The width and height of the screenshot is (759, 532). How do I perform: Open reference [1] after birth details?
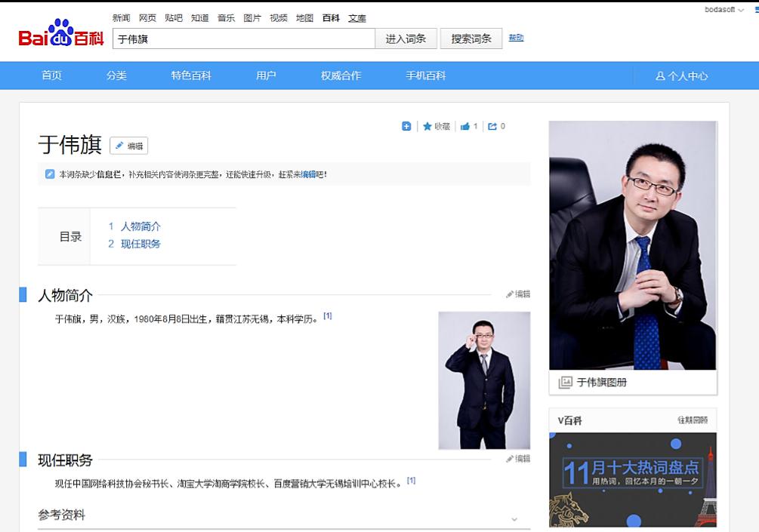(x=328, y=316)
